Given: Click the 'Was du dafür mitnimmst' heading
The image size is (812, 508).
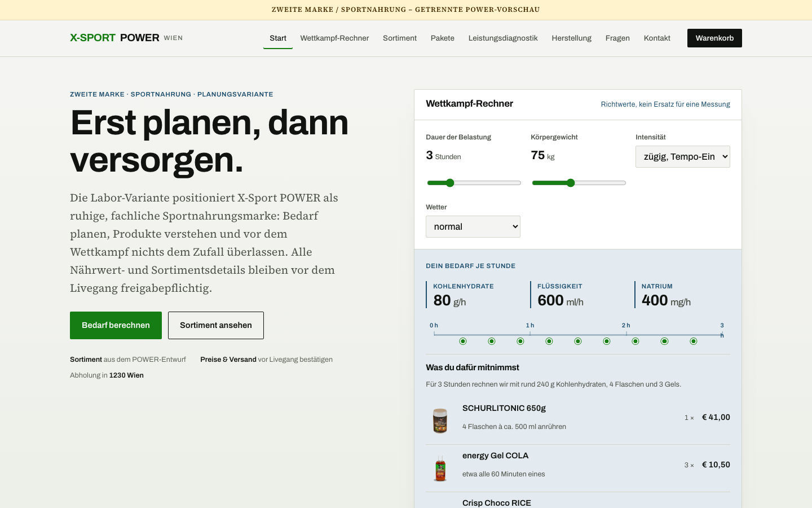Looking at the screenshot, I should click(x=473, y=367).
